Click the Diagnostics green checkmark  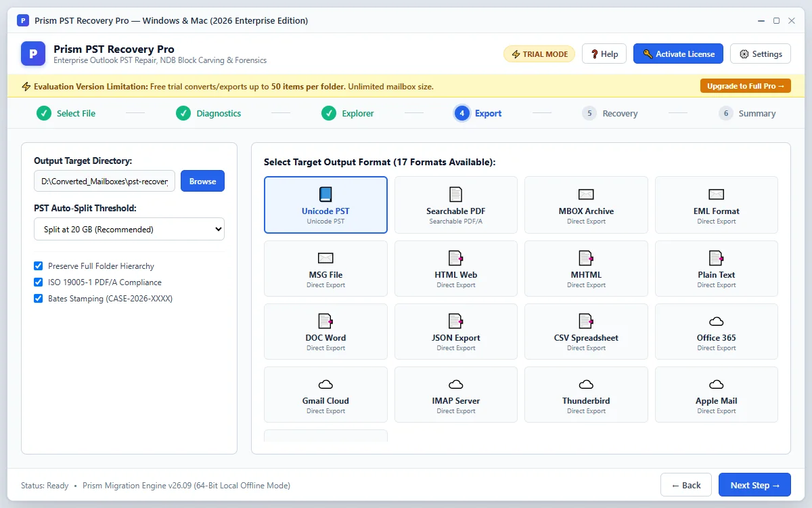point(183,113)
